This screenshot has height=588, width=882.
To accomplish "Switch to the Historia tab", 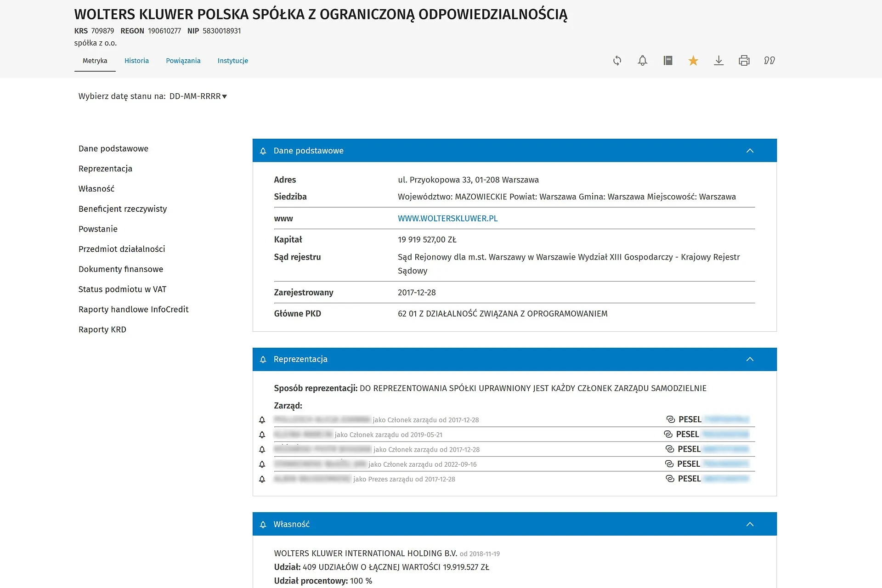I will point(137,61).
